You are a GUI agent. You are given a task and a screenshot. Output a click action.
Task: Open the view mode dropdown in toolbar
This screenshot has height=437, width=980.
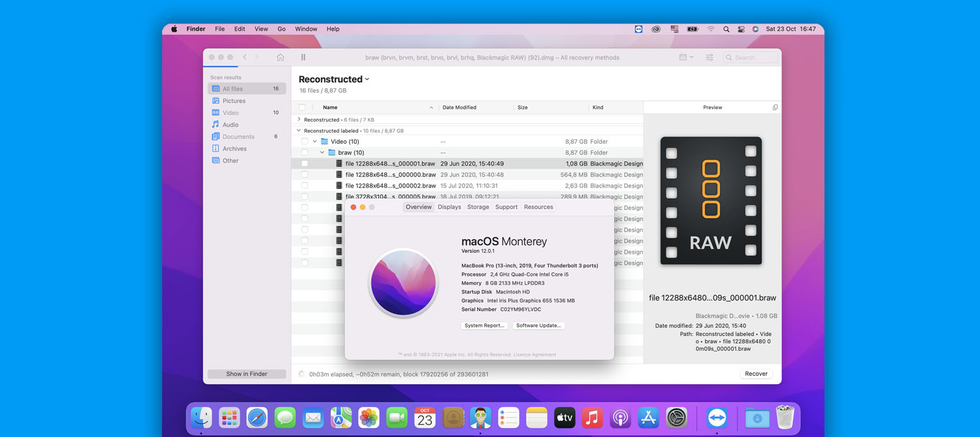click(686, 57)
